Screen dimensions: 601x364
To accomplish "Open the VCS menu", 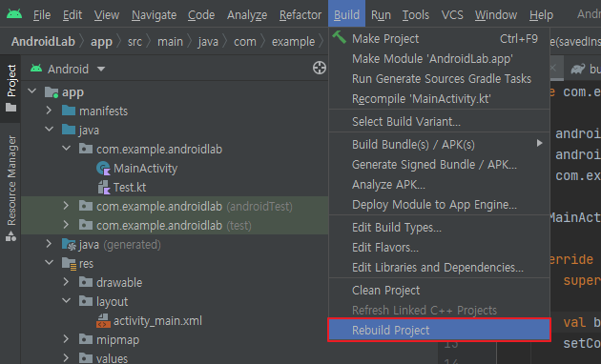I will click(x=452, y=15).
